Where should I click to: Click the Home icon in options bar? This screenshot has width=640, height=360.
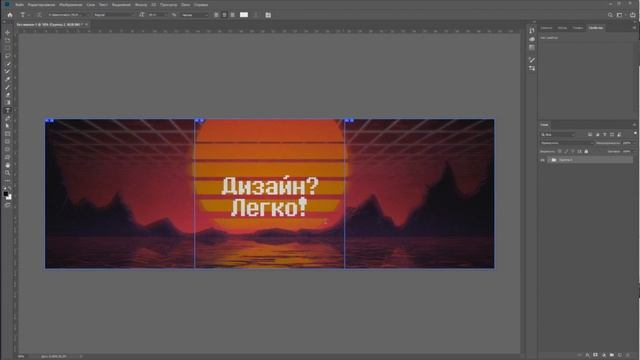click(10, 15)
